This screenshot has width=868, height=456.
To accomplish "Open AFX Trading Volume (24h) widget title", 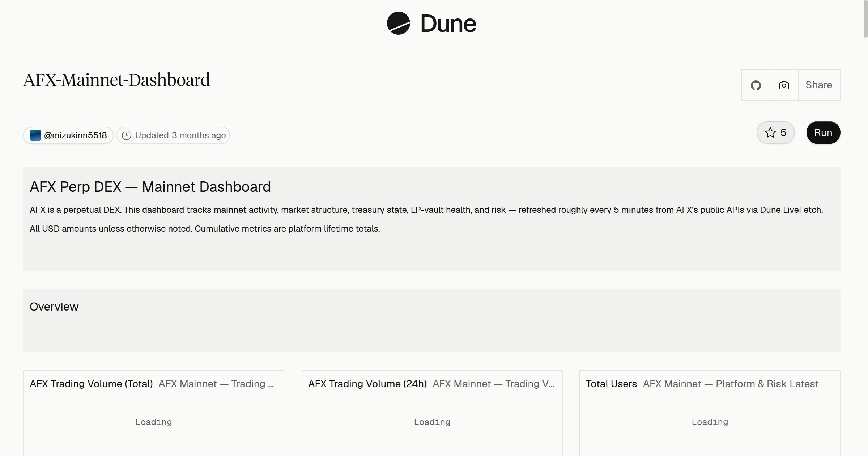I will pyautogui.click(x=367, y=384).
